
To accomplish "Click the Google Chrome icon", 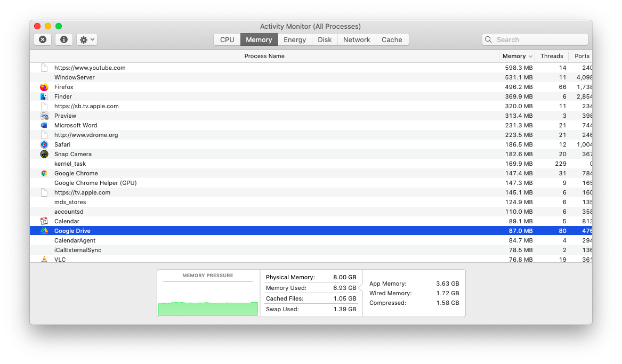I will tap(44, 173).
